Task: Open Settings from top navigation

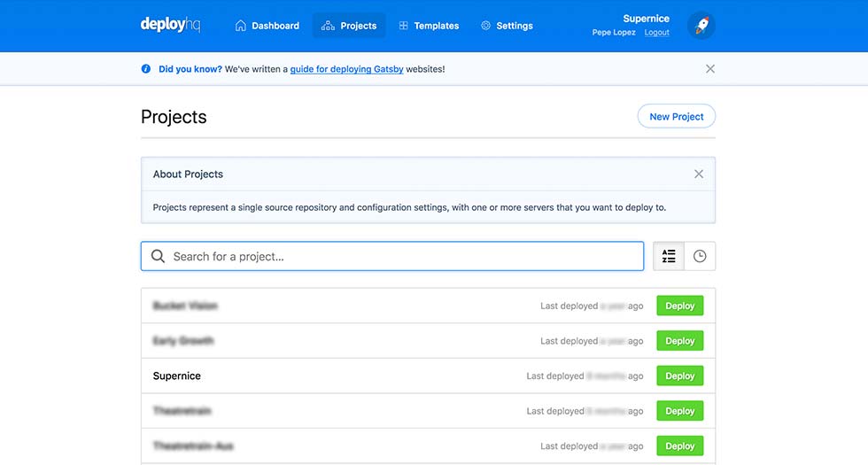Action: point(507,26)
